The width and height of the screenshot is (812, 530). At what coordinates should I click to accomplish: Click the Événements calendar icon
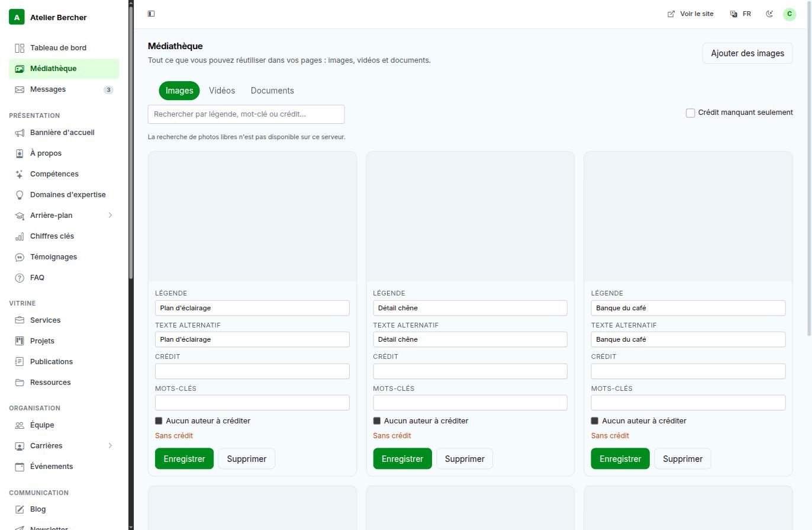pos(20,467)
